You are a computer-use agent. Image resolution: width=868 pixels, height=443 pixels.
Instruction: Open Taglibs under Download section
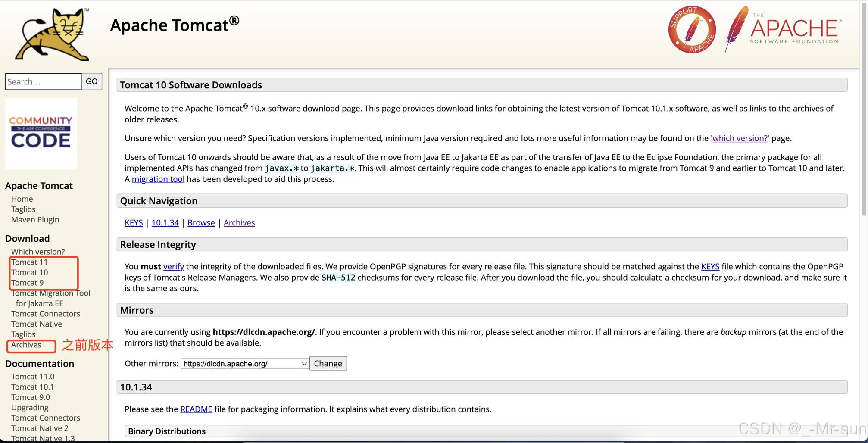pyautogui.click(x=23, y=334)
